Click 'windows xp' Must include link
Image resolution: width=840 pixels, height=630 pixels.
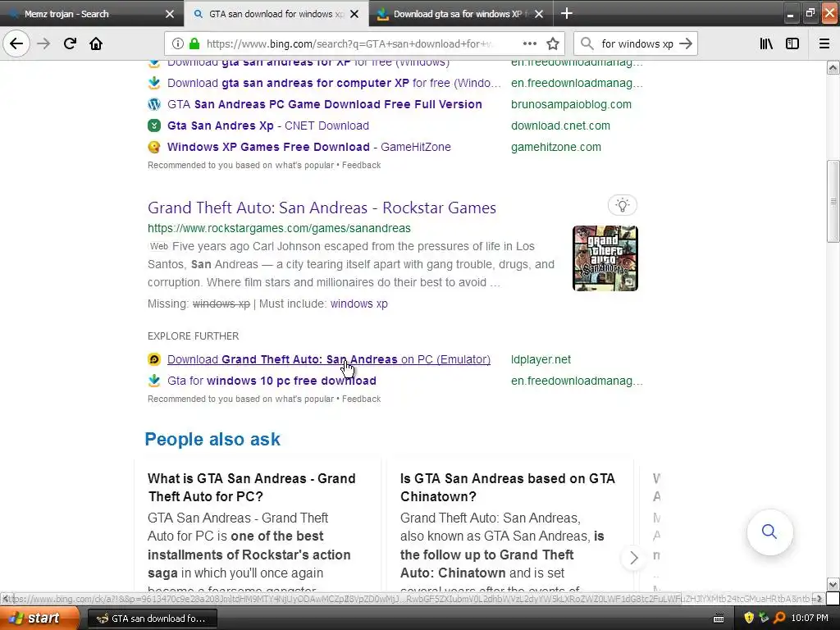(359, 304)
